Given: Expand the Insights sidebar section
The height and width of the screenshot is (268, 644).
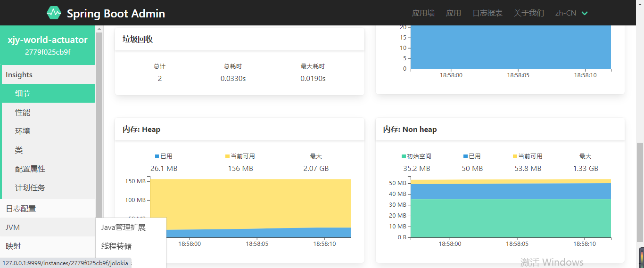Looking at the screenshot, I should click(x=48, y=74).
